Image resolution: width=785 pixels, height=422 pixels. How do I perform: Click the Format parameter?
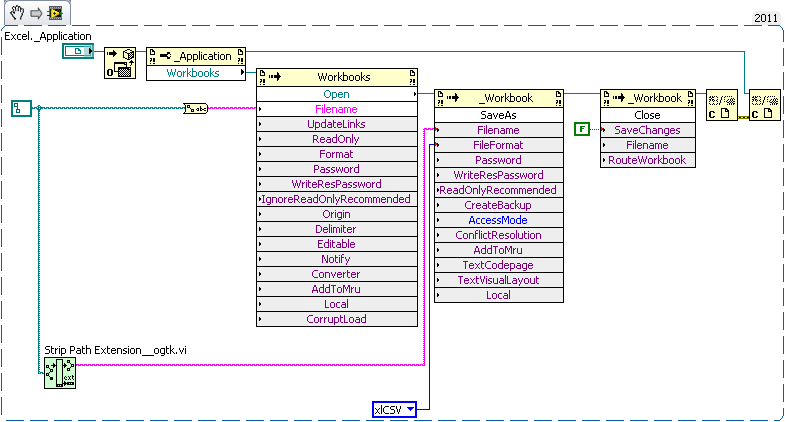(x=337, y=154)
